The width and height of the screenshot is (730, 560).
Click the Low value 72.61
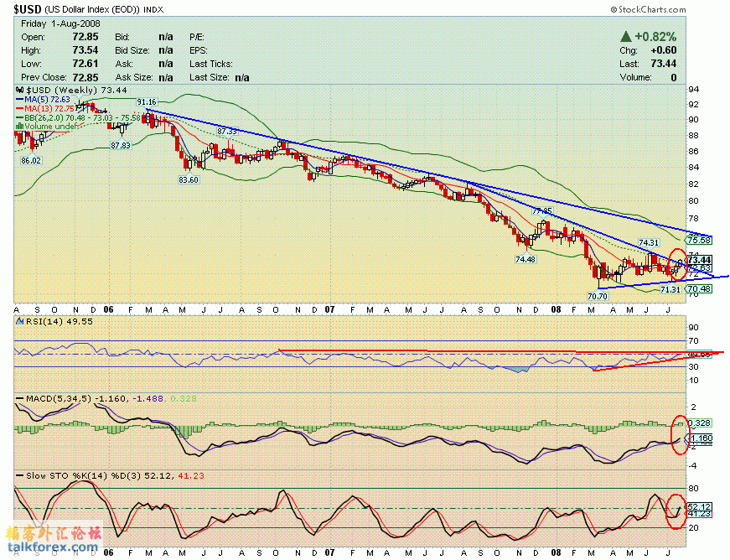pos(85,64)
